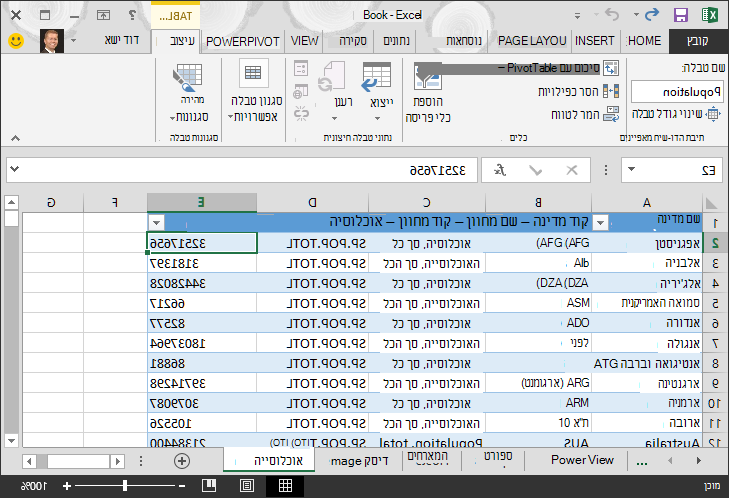Open the PAGE LAYOUT ribbon tab

pyautogui.click(x=532, y=41)
